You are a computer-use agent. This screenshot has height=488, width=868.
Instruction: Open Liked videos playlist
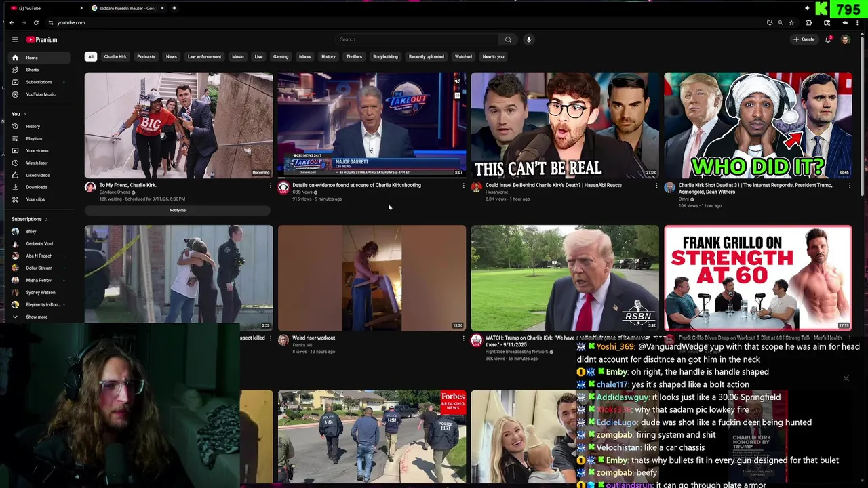click(39, 175)
